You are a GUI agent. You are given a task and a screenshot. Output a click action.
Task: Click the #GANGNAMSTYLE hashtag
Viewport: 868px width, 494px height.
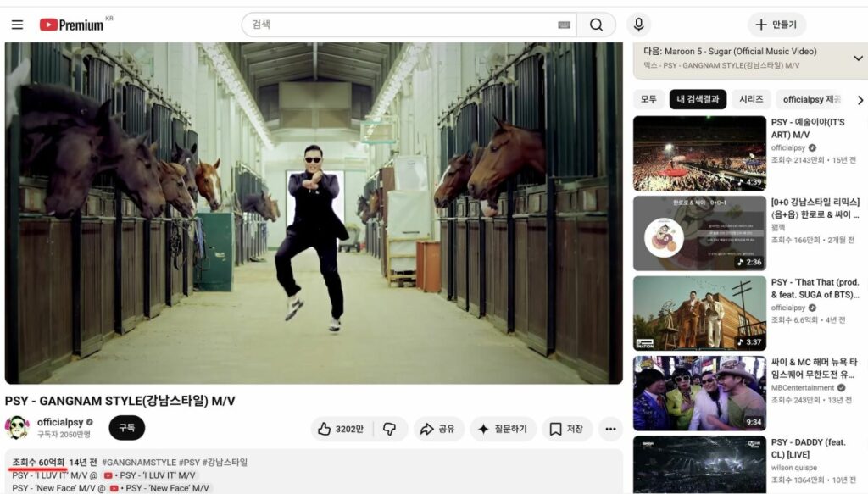139,463
